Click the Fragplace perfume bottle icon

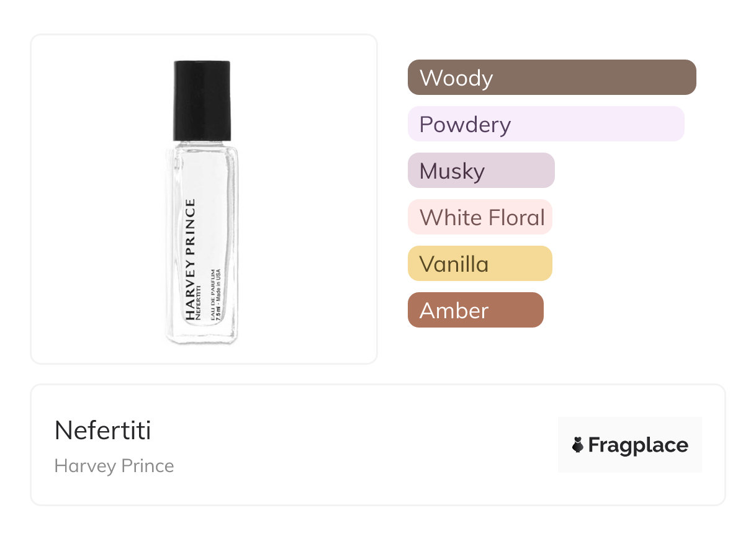pyautogui.click(x=578, y=445)
